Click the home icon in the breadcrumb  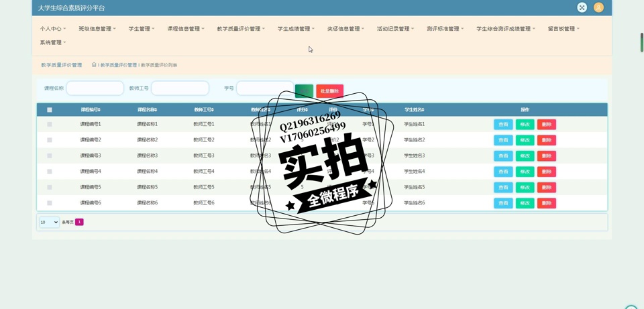click(x=94, y=65)
